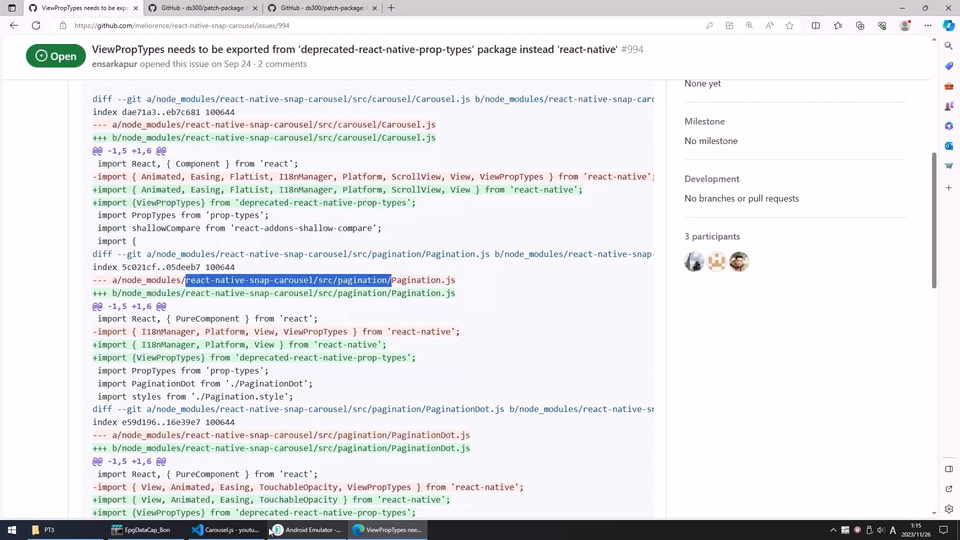Viewport: 960px width, 540px height.
Task: Open the sidebar tools briefcase icon
Action: (948, 86)
